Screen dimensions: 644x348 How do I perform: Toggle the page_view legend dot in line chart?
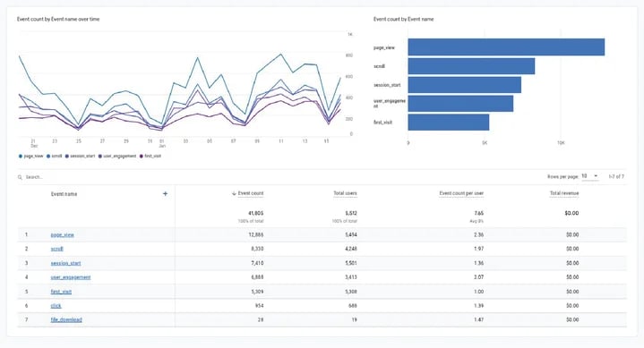click(21, 157)
